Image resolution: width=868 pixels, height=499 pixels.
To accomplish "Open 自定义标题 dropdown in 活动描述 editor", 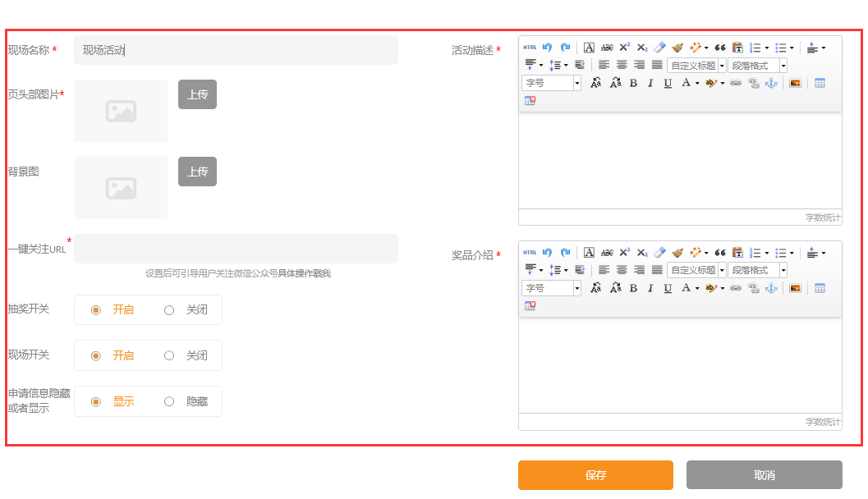I will pos(696,66).
